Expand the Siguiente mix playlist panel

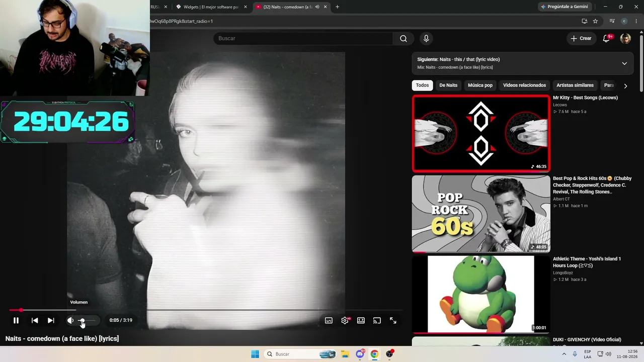[x=624, y=63]
